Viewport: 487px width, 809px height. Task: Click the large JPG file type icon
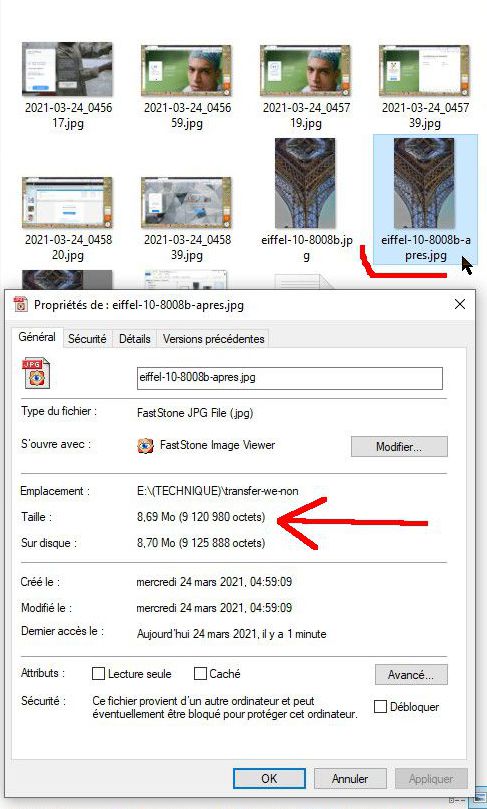coord(36,374)
